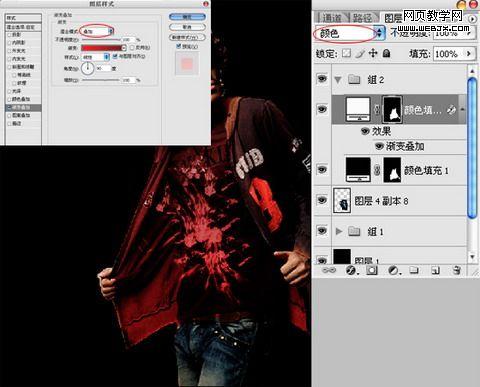Enable the stroke style checkbox at list bottom
This screenshot has width=480, height=387.
pos(9,123)
